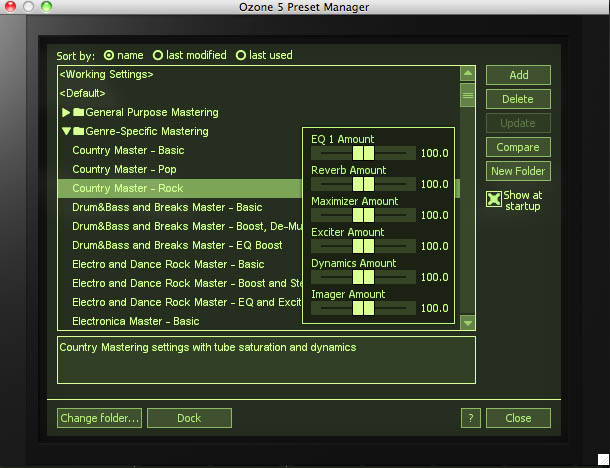Click the General Purpose Mastering folder icon
The height and width of the screenshot is (468, 610).
(78, 112)
